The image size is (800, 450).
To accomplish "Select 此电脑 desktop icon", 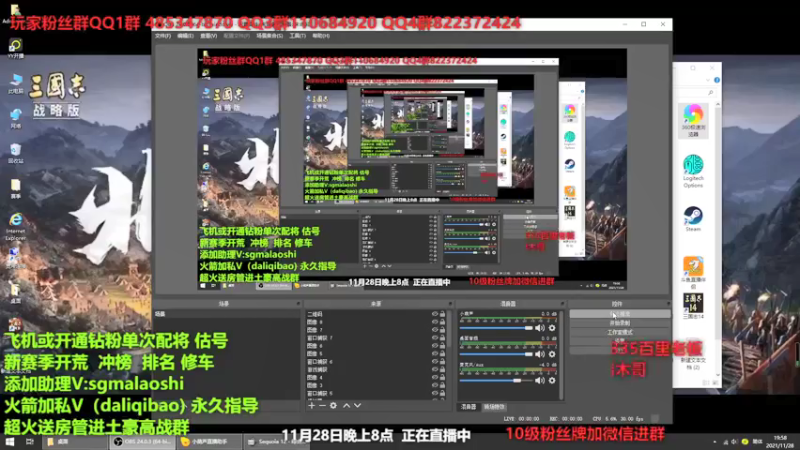I will 16,84.
